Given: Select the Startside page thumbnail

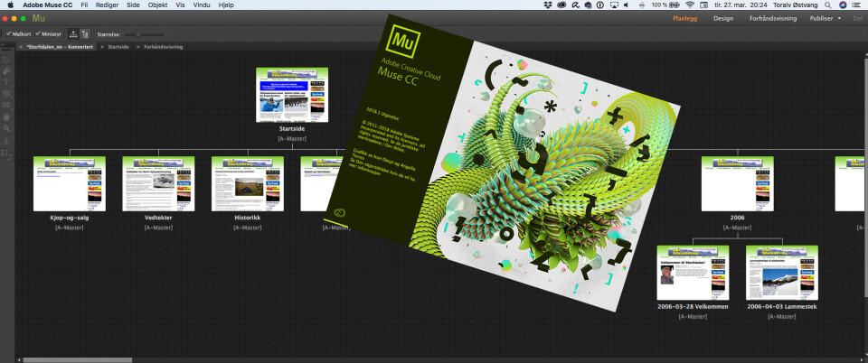Looking at the screenshot, I should pos(292,95).
